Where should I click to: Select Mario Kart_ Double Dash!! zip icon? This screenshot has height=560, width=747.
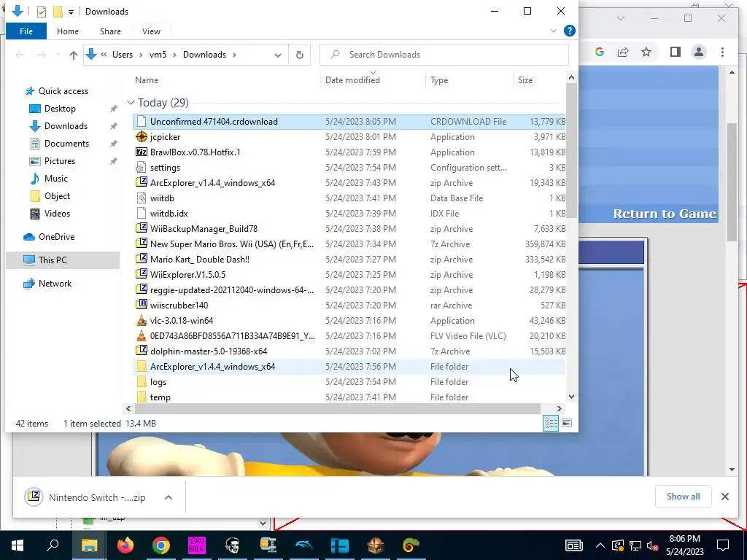click(142, 260)
